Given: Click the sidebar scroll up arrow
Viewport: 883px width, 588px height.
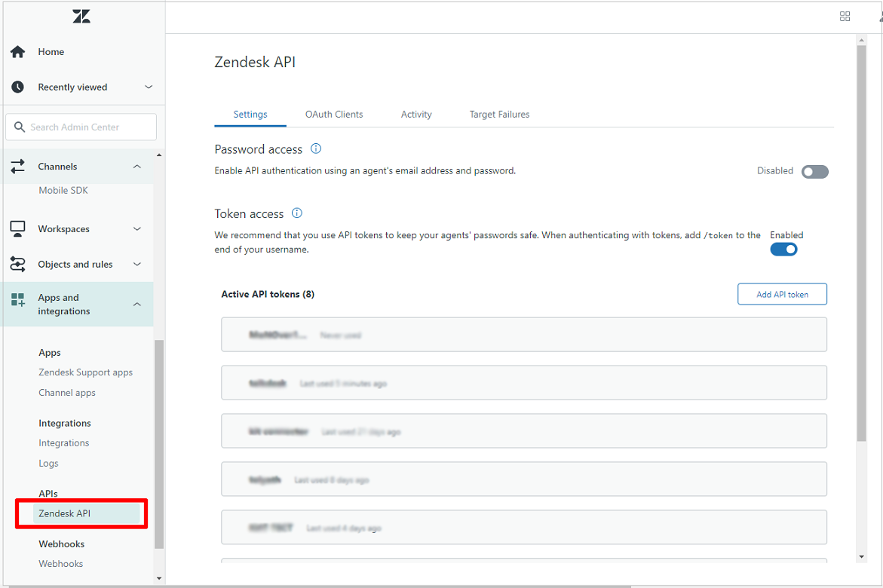Looking at the screenshot, I should click(159, 155).
